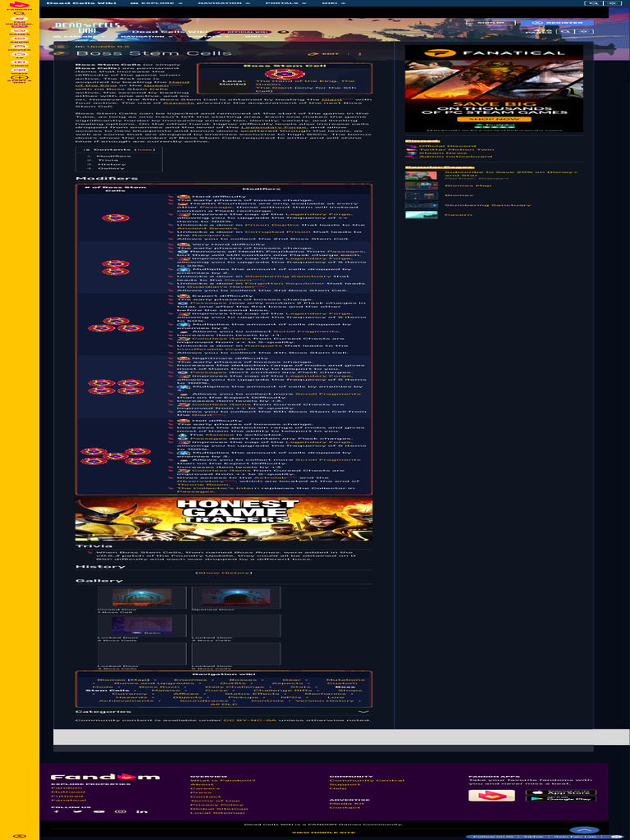The image size is (630, 840).
Task: Expand Wiki in the top sticky bar
Action: (x=334, y=3)
